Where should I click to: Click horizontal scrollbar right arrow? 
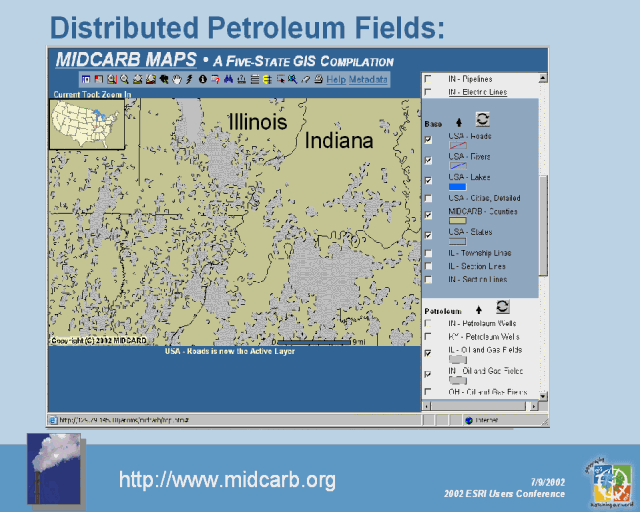click(x=534, y=406)
